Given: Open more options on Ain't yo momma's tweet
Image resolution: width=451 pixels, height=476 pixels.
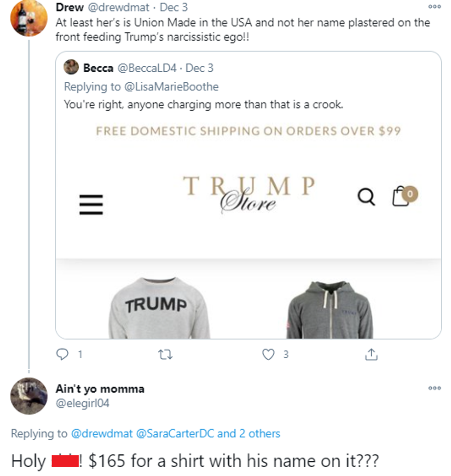Looking at the screenshot, I should [434, 388].
